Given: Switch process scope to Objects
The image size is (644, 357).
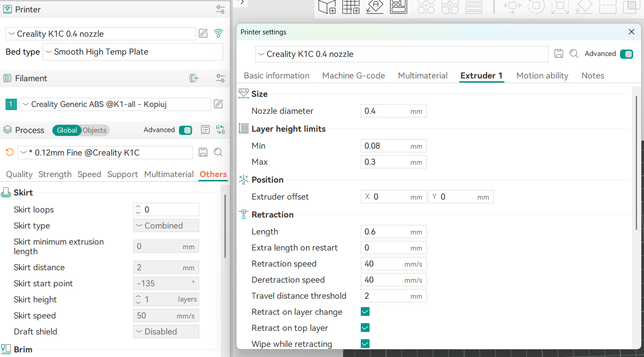Looking at the screenshot, I should point(95,130).
